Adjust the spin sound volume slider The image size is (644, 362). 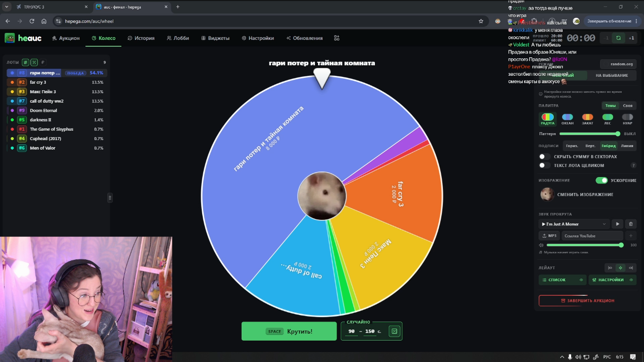coord(584,245)
